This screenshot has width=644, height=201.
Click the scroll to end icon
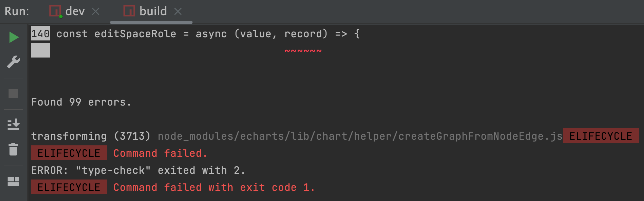(14, 125)
